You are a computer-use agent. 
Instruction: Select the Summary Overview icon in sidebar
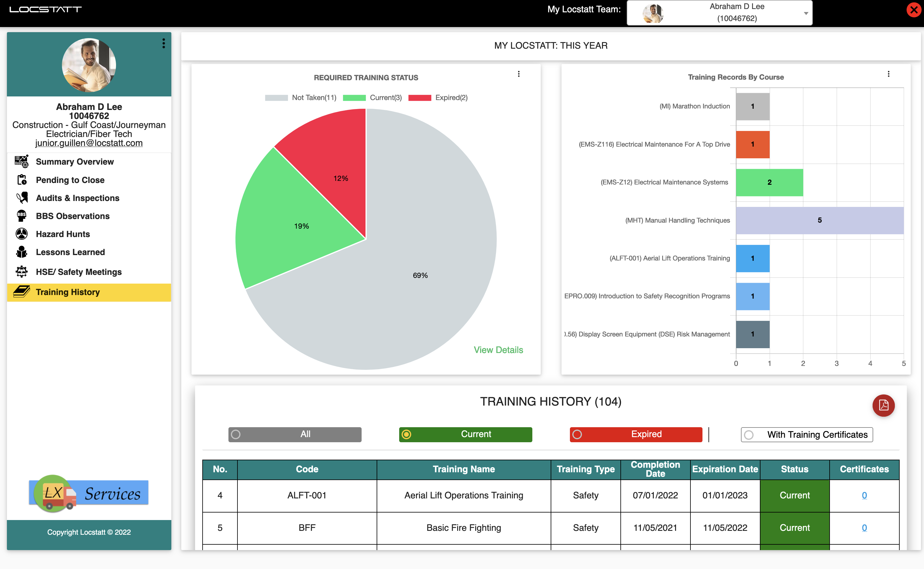pos(21,161)
